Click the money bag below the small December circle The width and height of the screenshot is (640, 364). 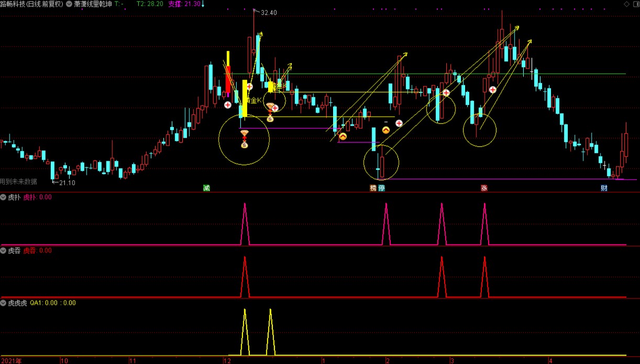270,118
